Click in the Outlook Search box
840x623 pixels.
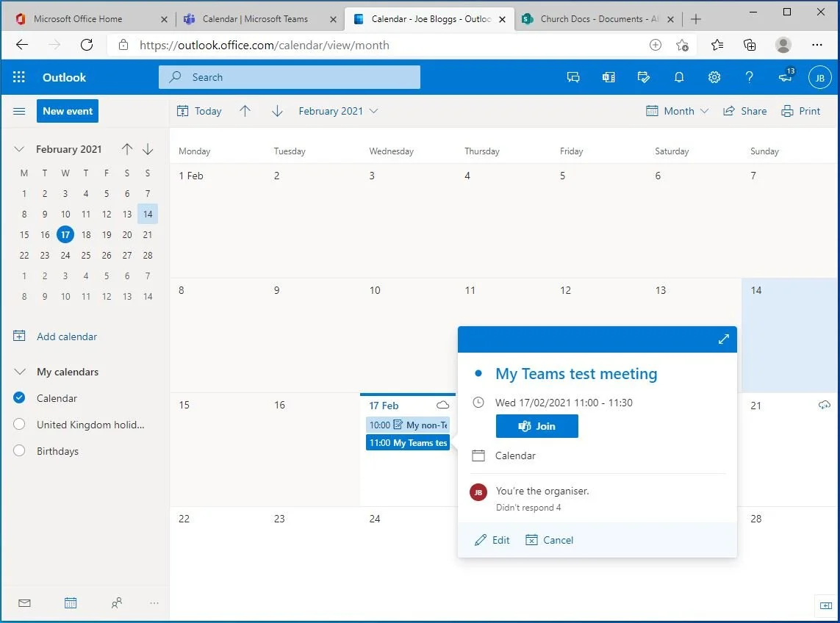click(x=290, y=77)
